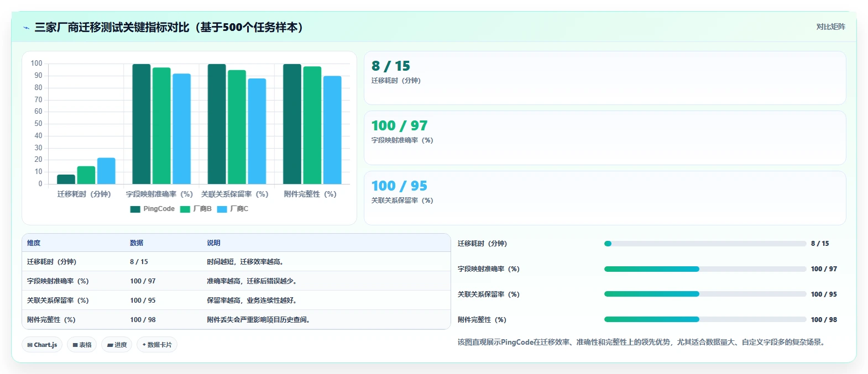Click the PingCode bar for 附件完整性
868x374 pixels.
click(292, 124)
